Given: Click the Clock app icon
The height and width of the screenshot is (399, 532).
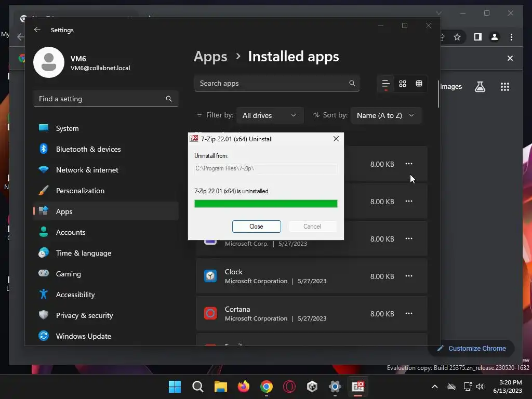Looking at the screenshot, I should pos(210,276).
